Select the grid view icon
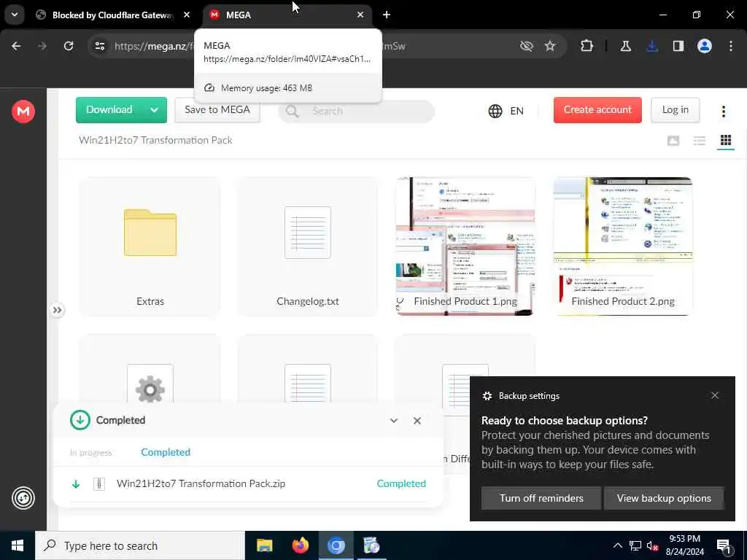This screenshot has height=560, width=747. tap(726, 141)
